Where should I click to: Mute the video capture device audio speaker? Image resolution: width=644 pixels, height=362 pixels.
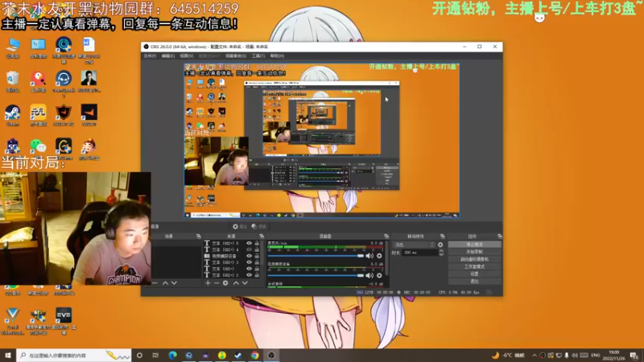coord(369,275)
